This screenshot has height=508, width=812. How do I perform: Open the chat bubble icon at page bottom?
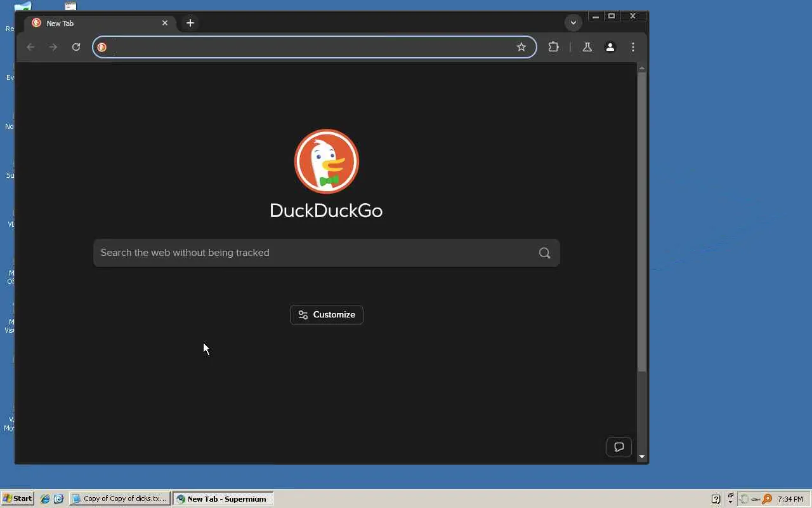pos(619,447)
